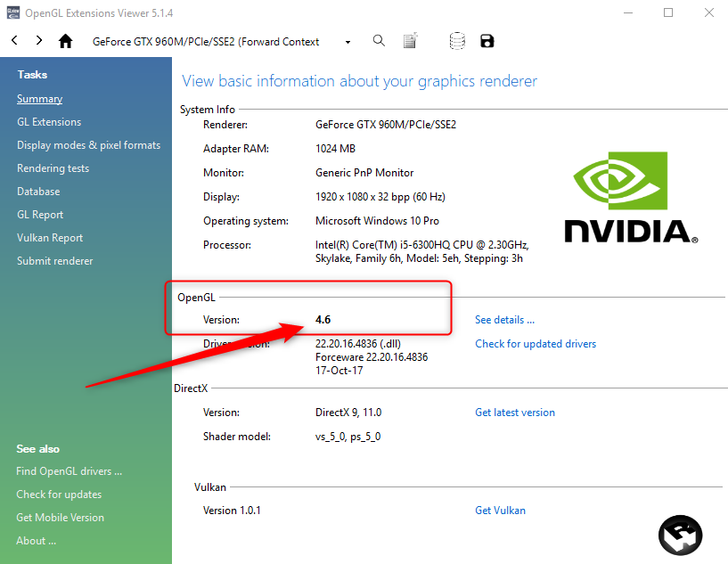Click the database stack icon

457,41
